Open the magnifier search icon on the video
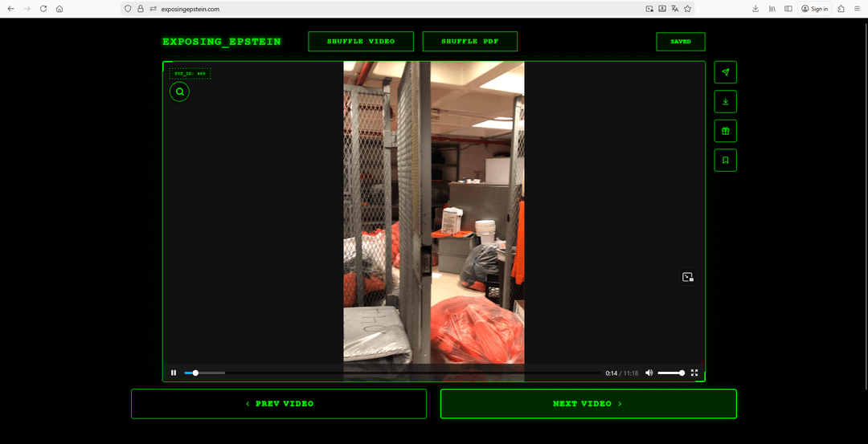This screenshot has height=444, width=868. click(x=179, y=92)
